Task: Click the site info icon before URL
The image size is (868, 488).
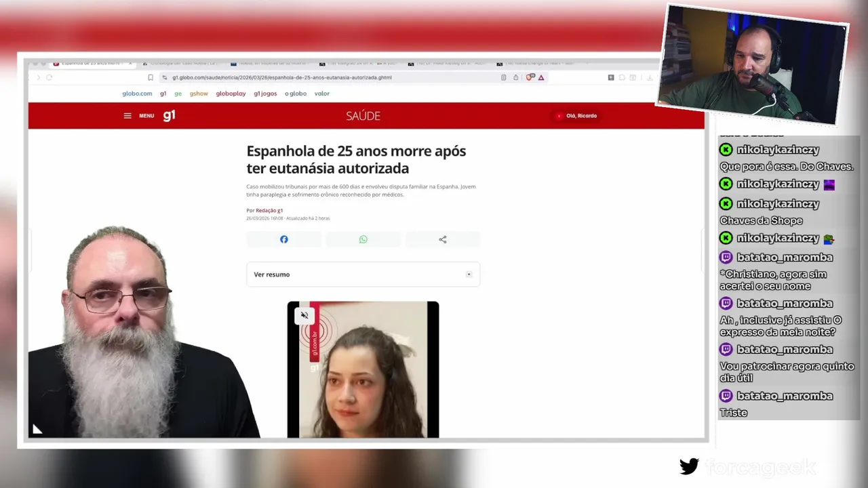Action: click(x=165, y=77)
